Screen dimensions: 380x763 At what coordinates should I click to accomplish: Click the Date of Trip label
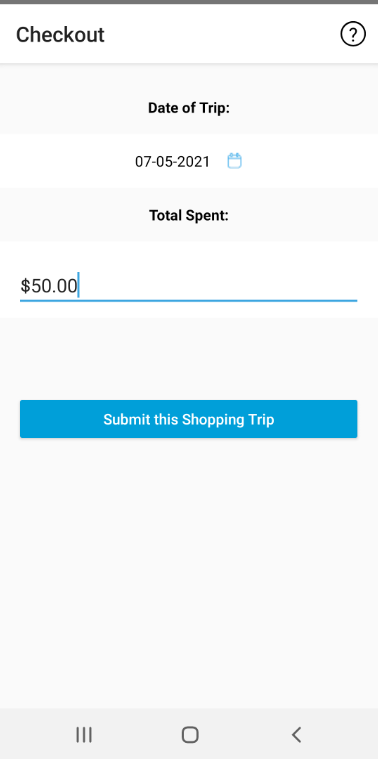[189, 108]
